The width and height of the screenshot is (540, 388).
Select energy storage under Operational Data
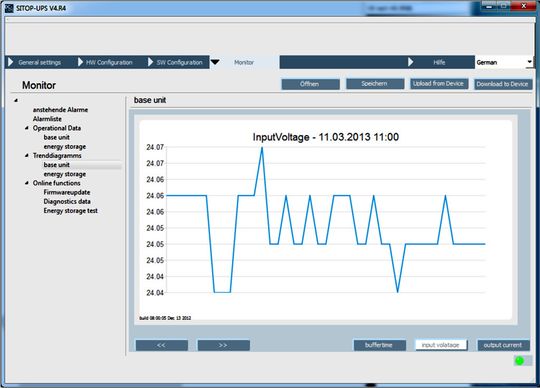[65, 146]
